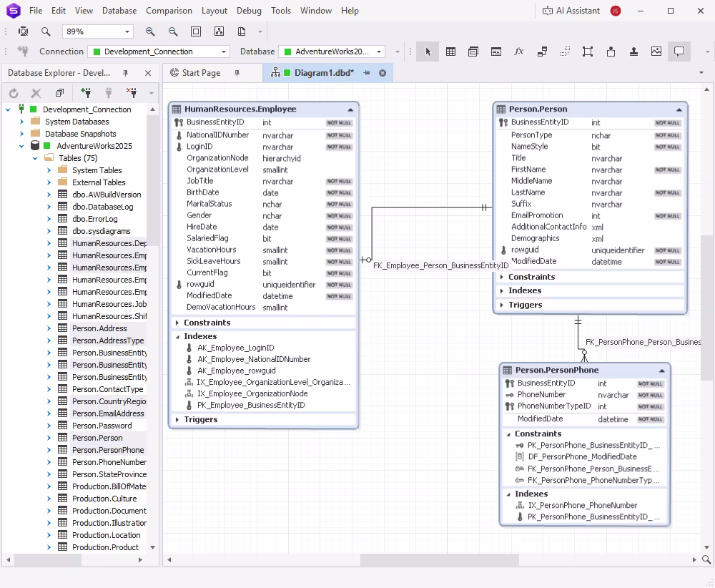This screenshot has width=715, height=588.
Task: Switch to the Start Page tab
Action: 201,73
